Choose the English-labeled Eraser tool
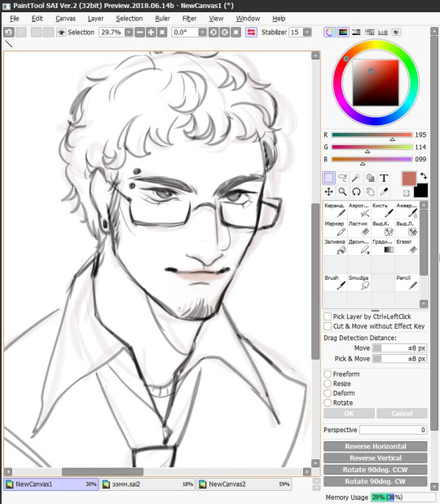 click(x=407, y=246)
